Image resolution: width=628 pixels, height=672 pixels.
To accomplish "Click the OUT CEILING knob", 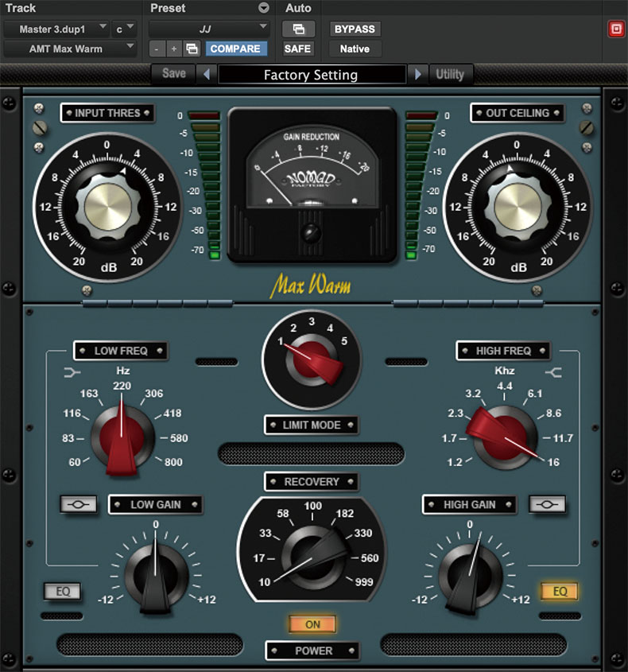I will click(x=518, y=207).
